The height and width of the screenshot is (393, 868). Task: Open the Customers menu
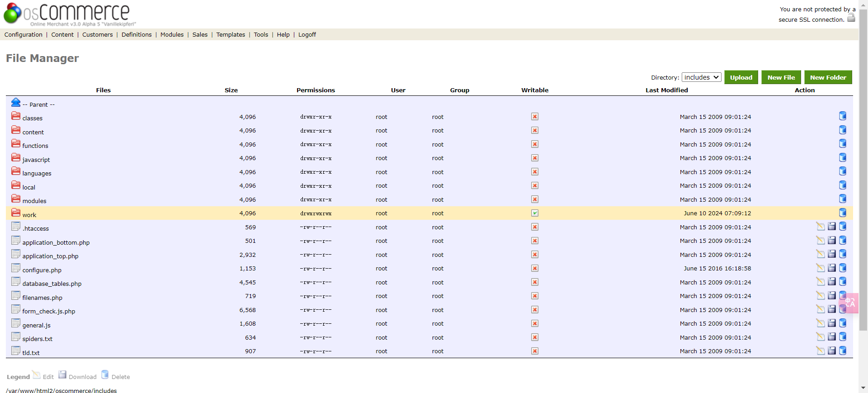pos(98,34)
